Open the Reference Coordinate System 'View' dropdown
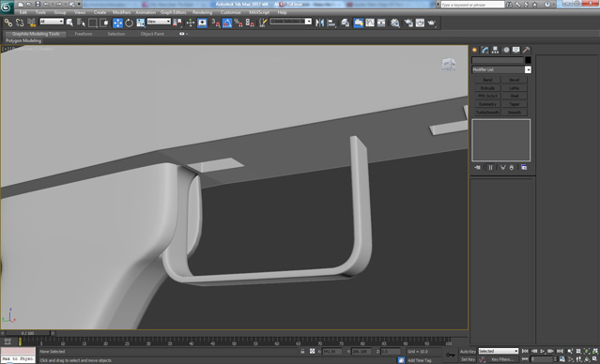 (x=159, y=22)
